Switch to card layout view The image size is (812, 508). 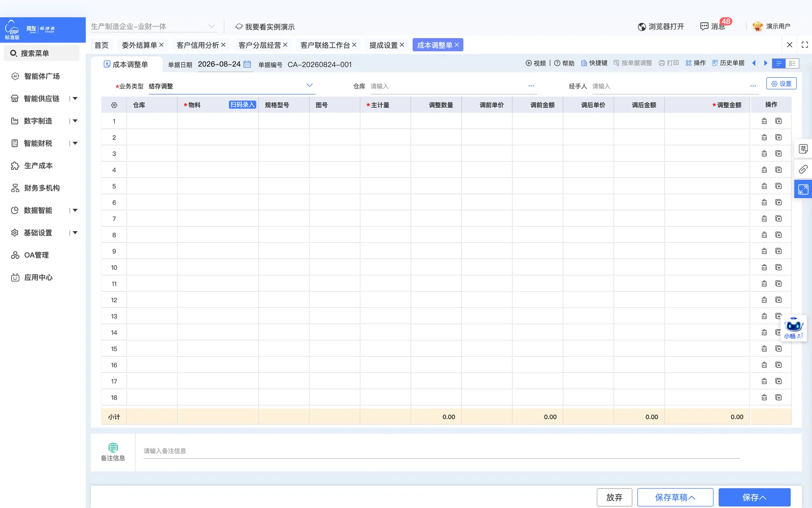(792, 63)
